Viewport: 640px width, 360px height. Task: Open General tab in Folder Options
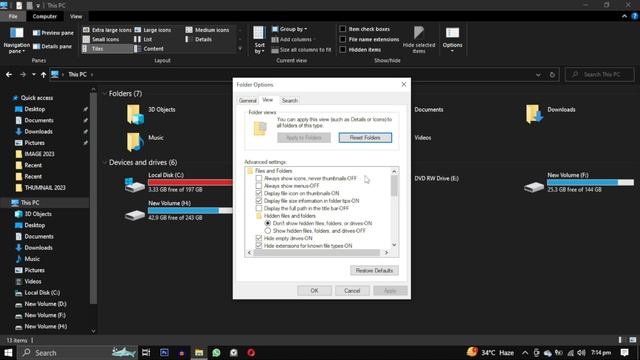[247, 100]
